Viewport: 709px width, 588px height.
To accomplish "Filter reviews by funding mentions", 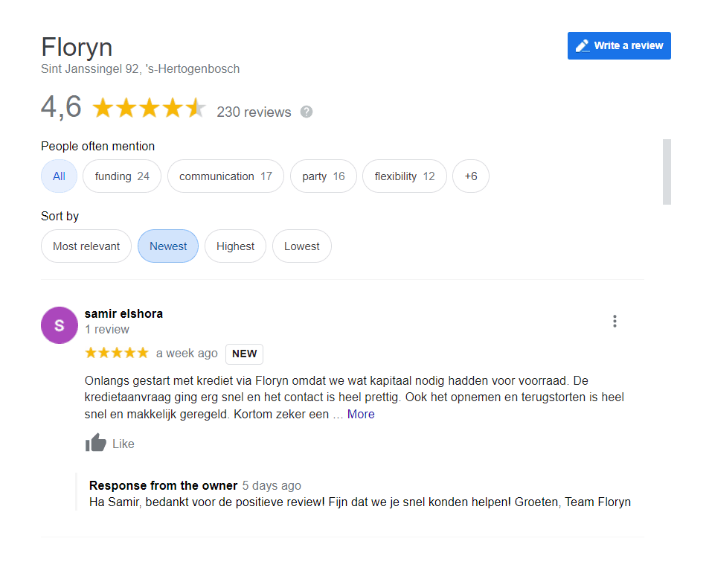I will (122, 176).
